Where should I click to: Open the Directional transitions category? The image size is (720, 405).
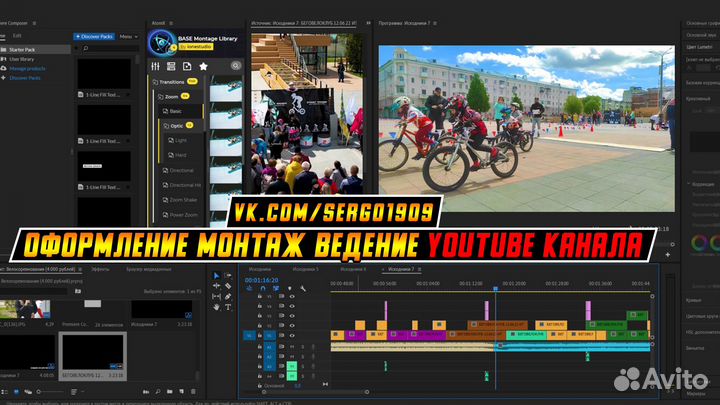[x=178, y=170]
